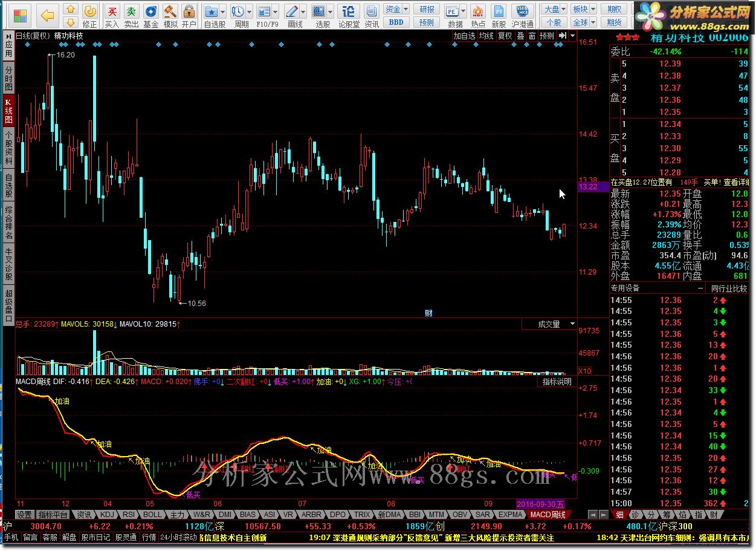Select the EXPMA indicator tab
This screenshot has width=756, height=551.
pyautogui.click(x=511, y=515)
